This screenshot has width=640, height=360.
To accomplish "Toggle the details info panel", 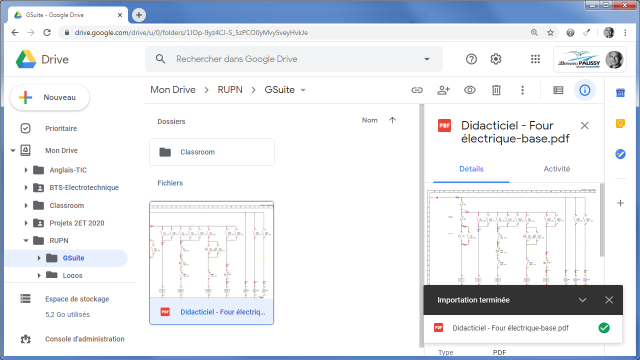I will [584, 90].
